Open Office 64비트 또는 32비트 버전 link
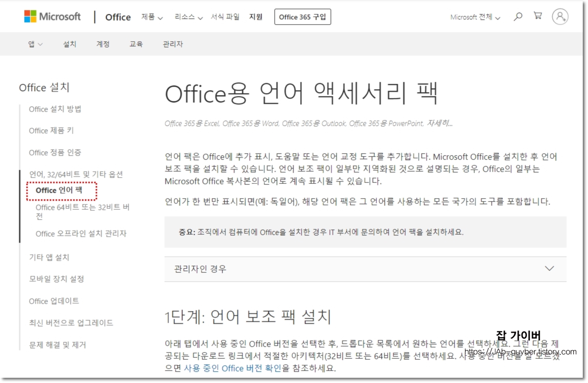 83,212
